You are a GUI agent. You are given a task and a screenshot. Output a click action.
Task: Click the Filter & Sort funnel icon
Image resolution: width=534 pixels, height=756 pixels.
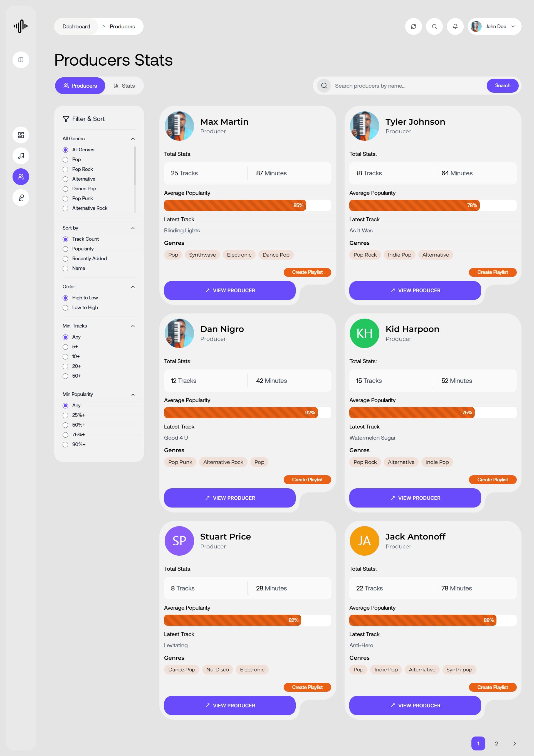click(66, 119)
